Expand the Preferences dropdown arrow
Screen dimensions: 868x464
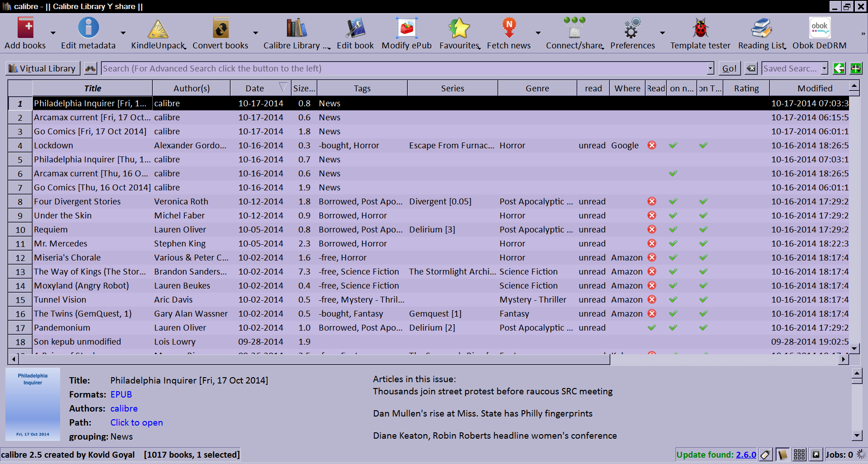point(662,33)
